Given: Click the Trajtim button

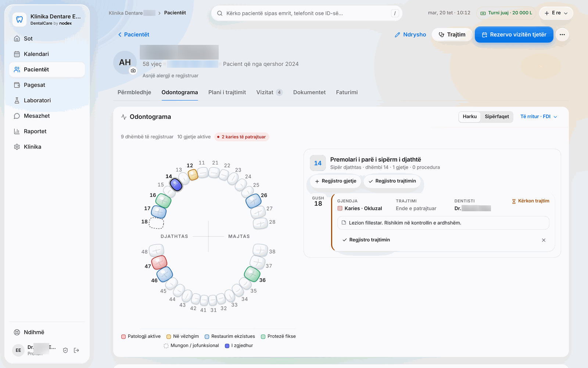Looking at the screenshot, I should [x=452, y=35].
